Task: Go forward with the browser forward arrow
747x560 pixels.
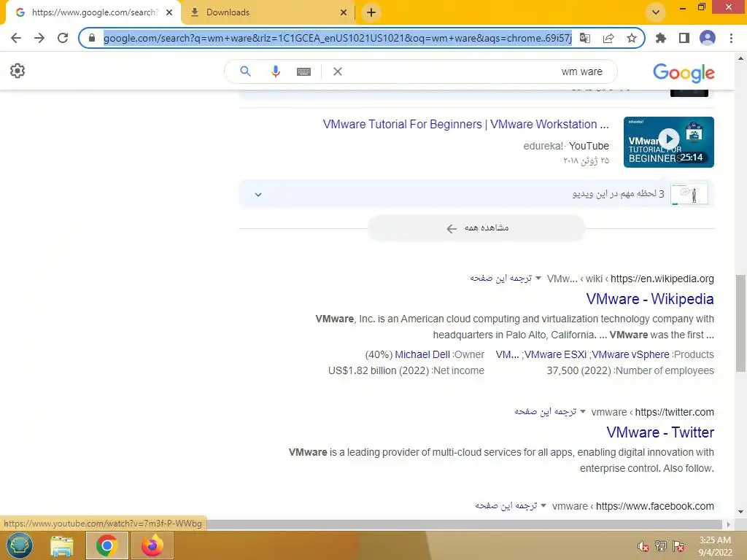Action: pos(39,38)
